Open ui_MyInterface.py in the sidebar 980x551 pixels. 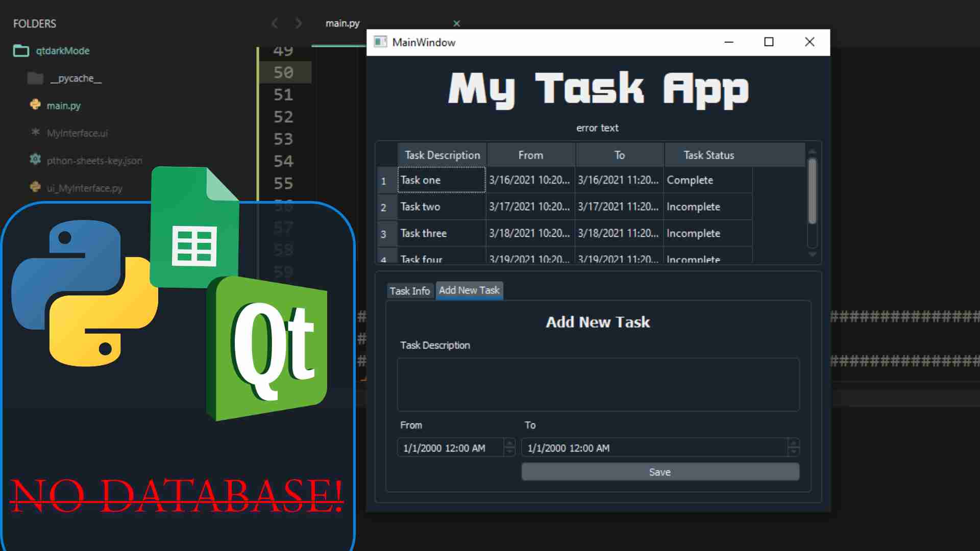click(85, 188)
